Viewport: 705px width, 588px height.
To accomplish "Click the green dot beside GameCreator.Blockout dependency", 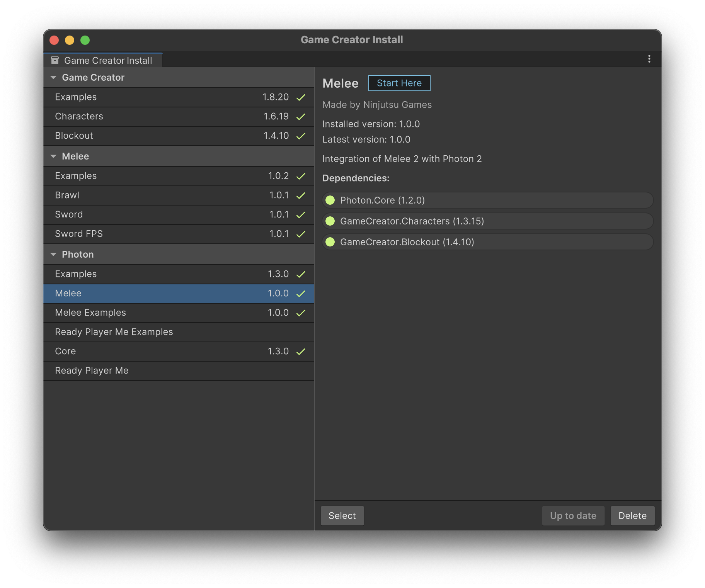I will pos(330,242).
